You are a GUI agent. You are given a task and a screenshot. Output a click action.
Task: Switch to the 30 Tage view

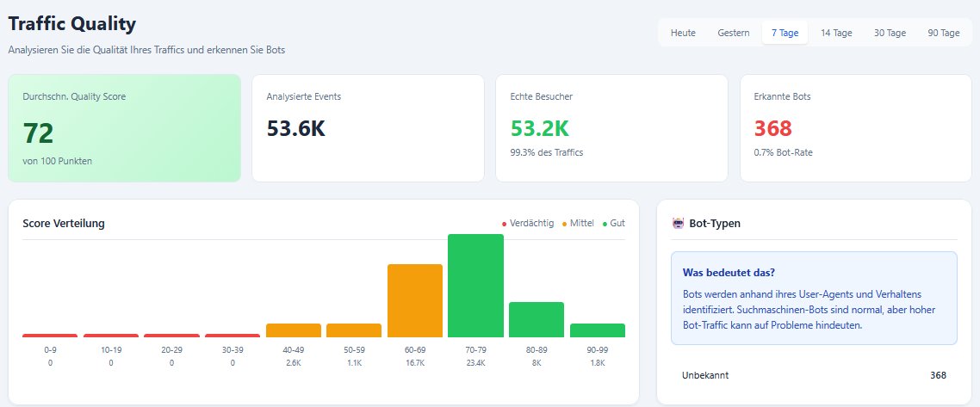890,33
